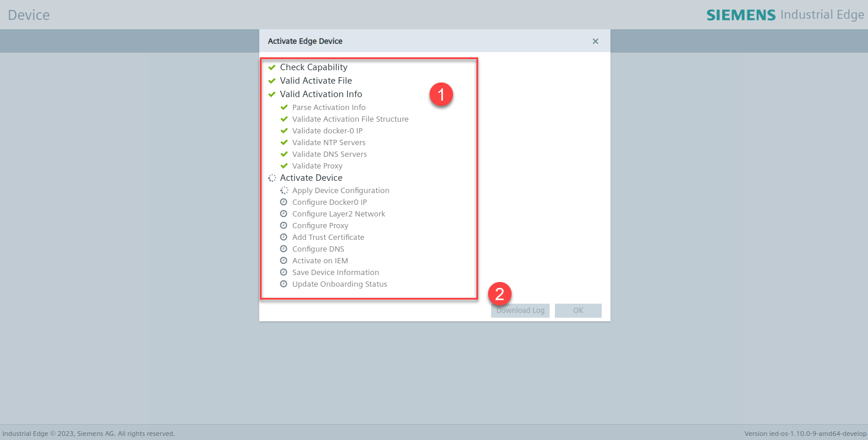Click the pending icon beside Configure Docker0 IP

coord(284,201)
